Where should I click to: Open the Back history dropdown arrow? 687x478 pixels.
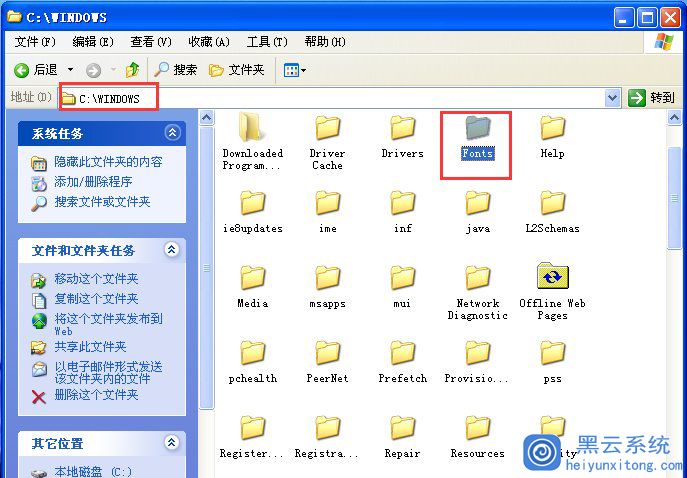coord(70,70)
